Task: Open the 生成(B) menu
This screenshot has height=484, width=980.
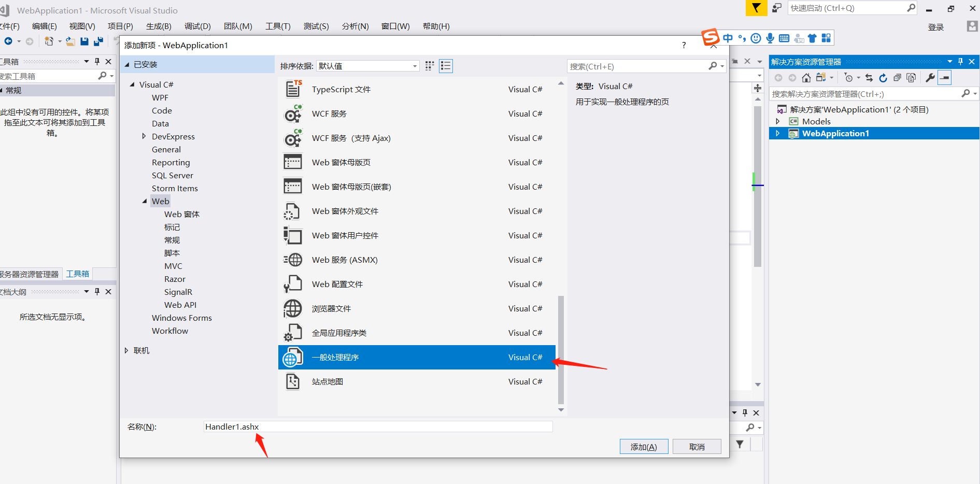Action: pyautogui.click(x=159, y=26)
